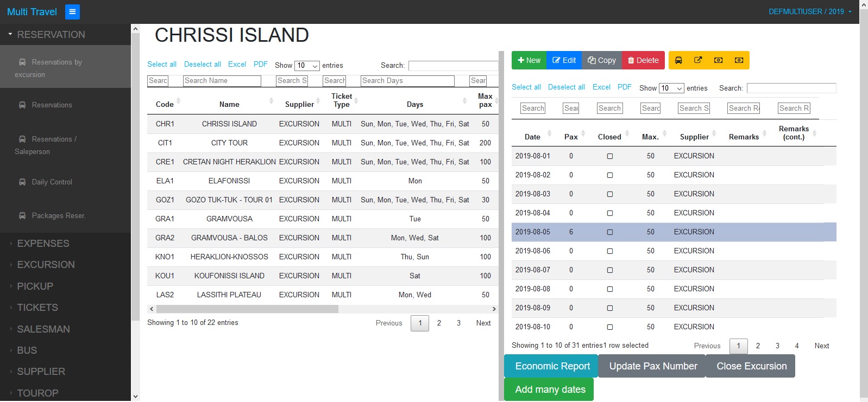Click sort arrows on Pax column header
The height and width of the screenshot is (402, 868).
(x=583, y=133)
